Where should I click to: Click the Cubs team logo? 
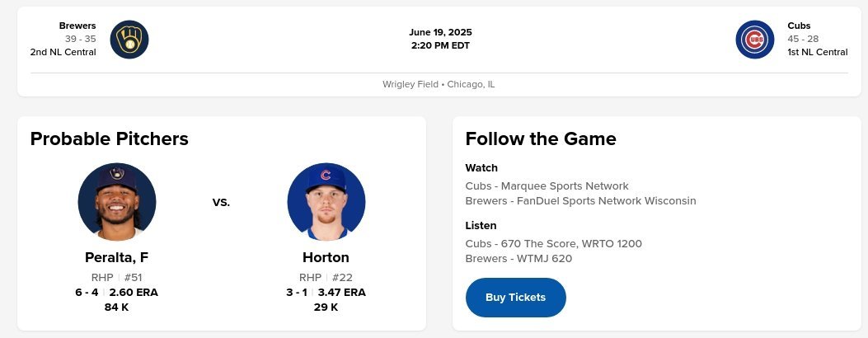pyautogui.click(x=754, y=39)
